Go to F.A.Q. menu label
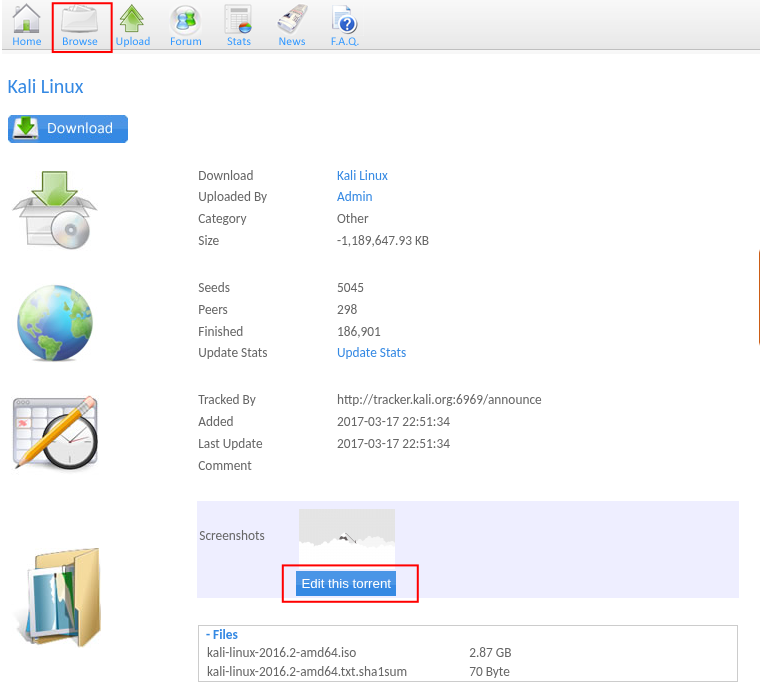 (345, 42)
